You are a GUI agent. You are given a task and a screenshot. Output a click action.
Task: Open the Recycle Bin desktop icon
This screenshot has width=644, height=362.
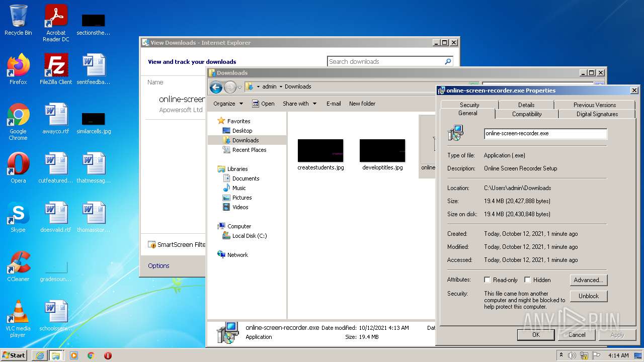pyautogui.click(x=18, y=20)
